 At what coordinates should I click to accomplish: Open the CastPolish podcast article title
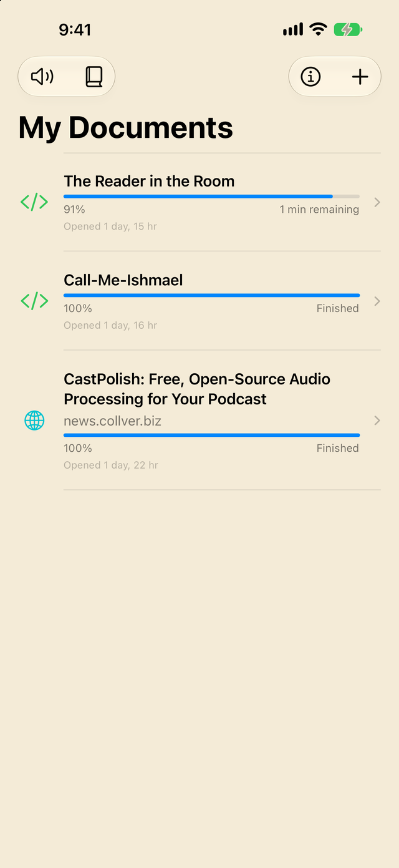197,389
